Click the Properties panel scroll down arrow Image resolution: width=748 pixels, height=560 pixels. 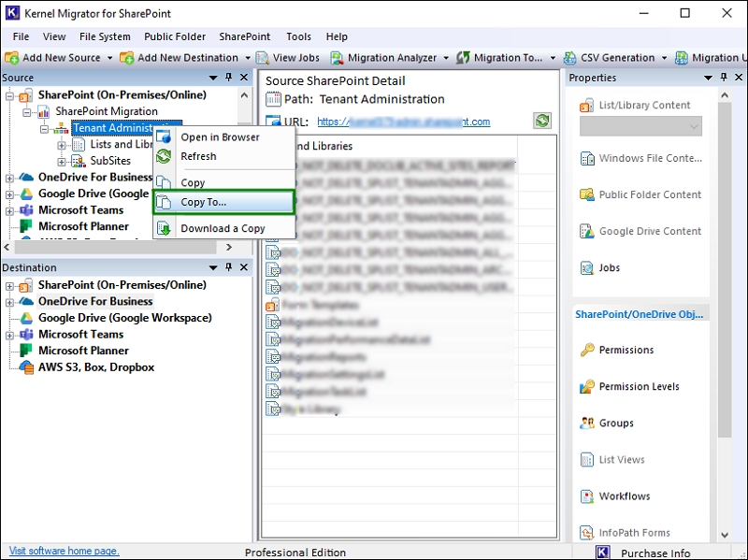(x=725, y=535)
